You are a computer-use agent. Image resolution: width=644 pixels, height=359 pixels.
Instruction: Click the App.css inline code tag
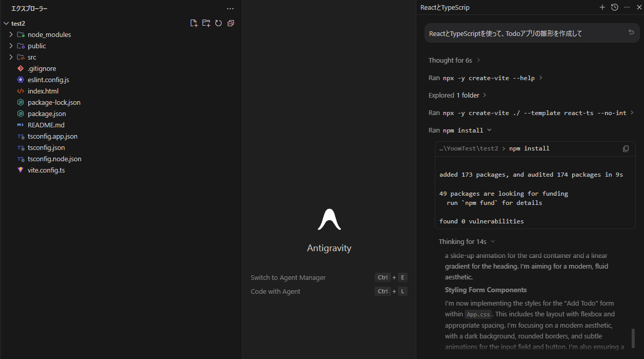(478, 314)
